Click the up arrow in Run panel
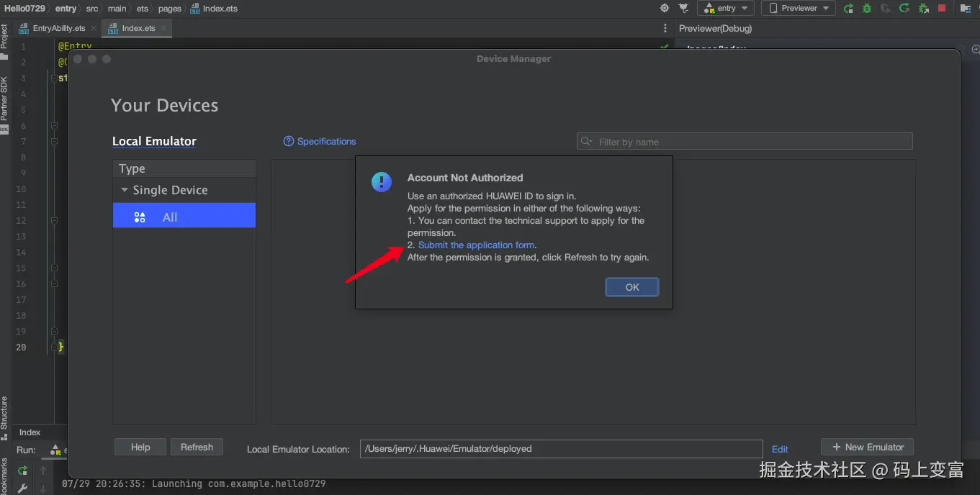 point(43,471)
